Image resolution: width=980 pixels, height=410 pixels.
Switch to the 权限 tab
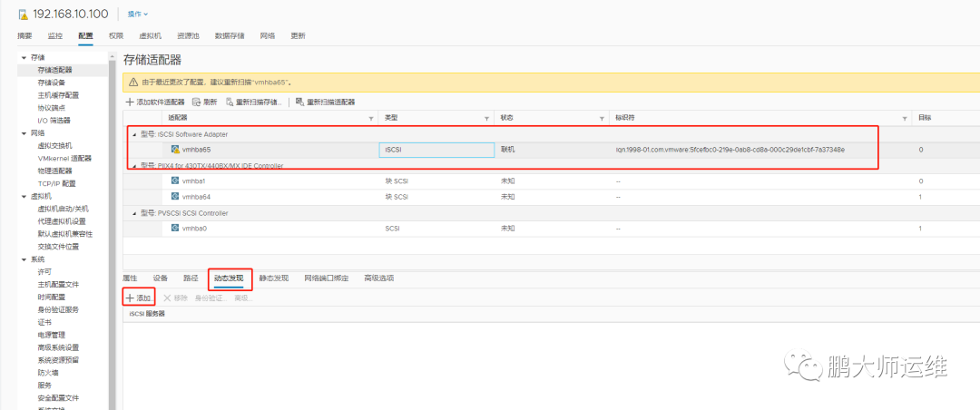115,35
